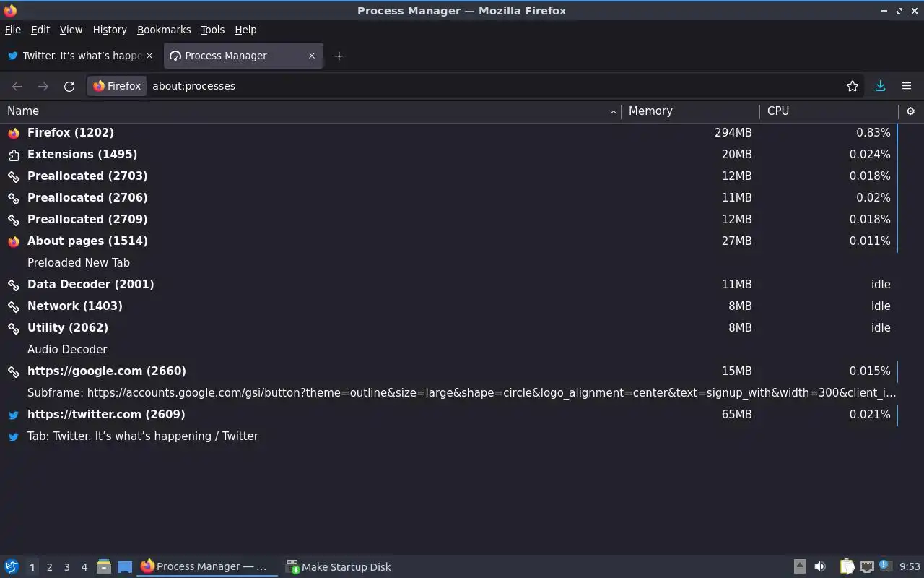Close the Twitter tab
This screenshot has width=924, height=578.
(149, 56)
